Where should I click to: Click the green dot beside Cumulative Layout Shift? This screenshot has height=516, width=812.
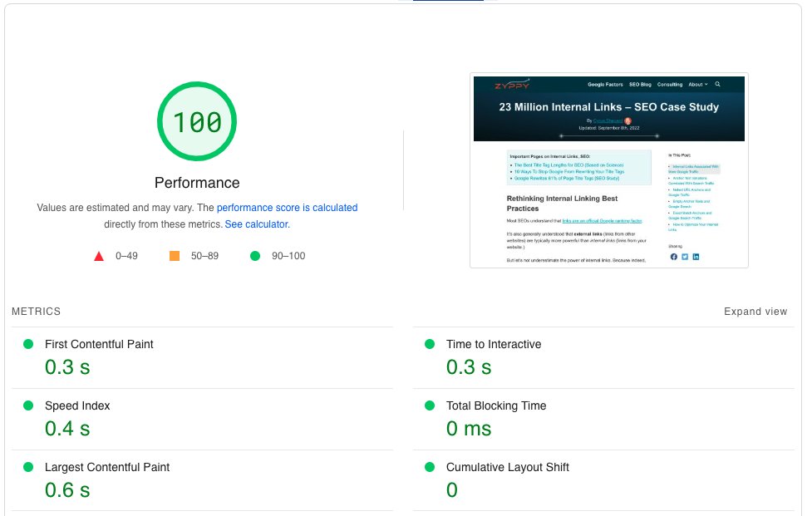(x=429, y=467)
